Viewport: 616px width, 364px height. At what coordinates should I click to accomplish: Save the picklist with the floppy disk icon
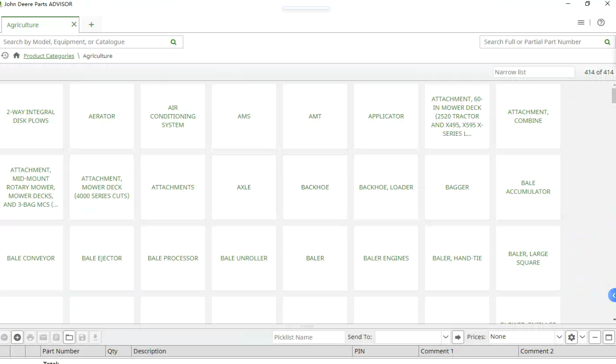[82, 337]
